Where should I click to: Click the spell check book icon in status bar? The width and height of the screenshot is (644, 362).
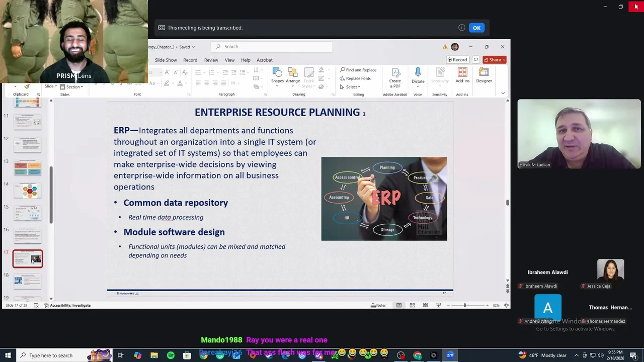[x=36, y=305]
